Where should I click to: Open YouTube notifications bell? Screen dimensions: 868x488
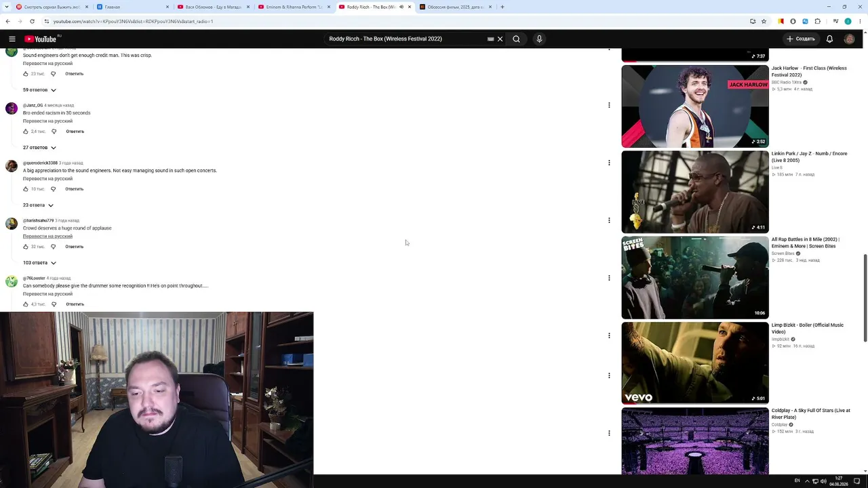[x=829, y=39]
